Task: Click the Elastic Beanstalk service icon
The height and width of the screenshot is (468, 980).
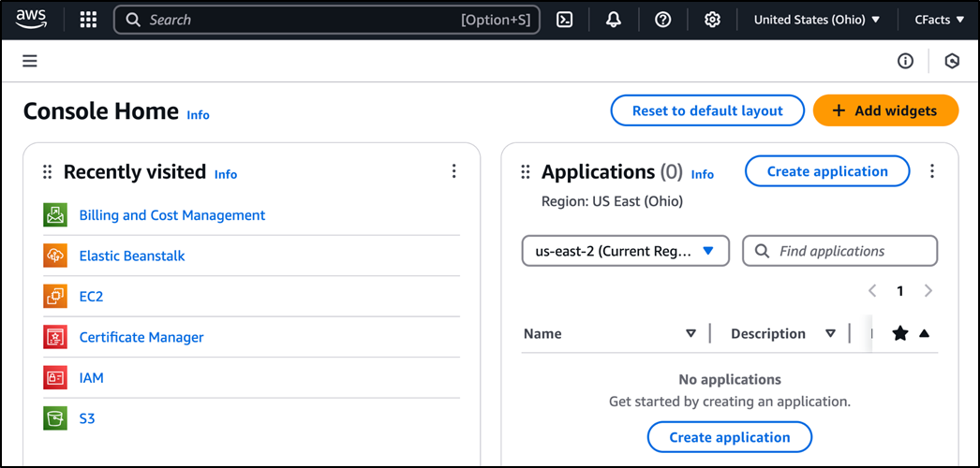Action: click(x=55, y=256)
